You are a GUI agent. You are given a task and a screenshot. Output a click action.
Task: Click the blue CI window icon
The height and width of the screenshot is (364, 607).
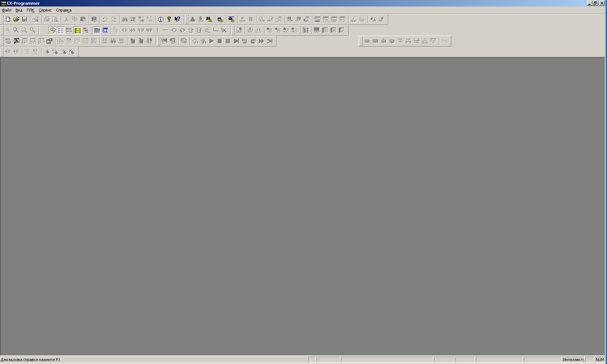tap(105, 30)
